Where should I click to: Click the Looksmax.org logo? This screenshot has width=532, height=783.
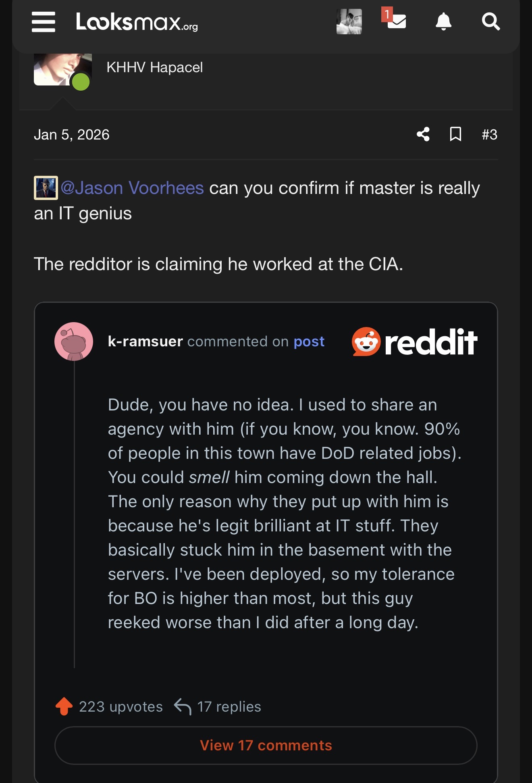coord(137,22)
